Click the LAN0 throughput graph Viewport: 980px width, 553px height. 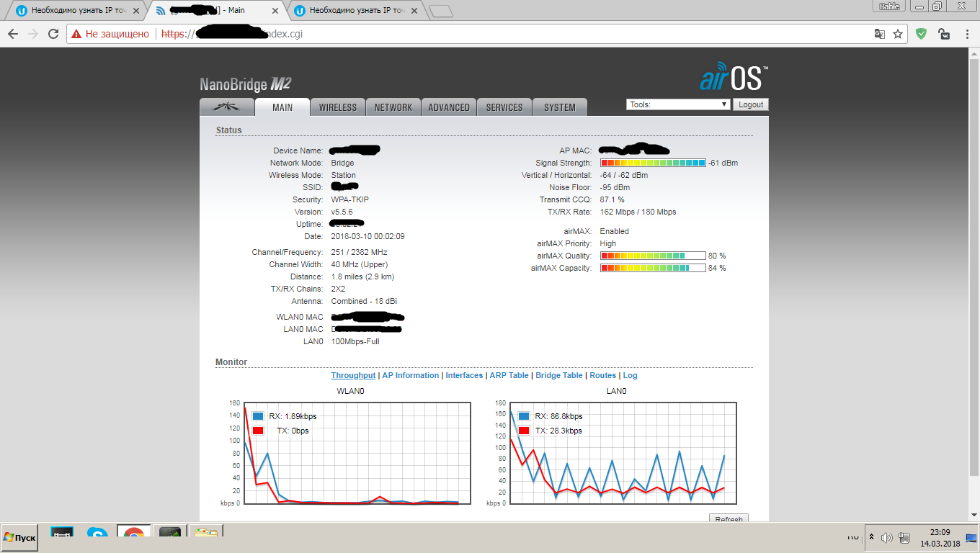tap(622, 453)
